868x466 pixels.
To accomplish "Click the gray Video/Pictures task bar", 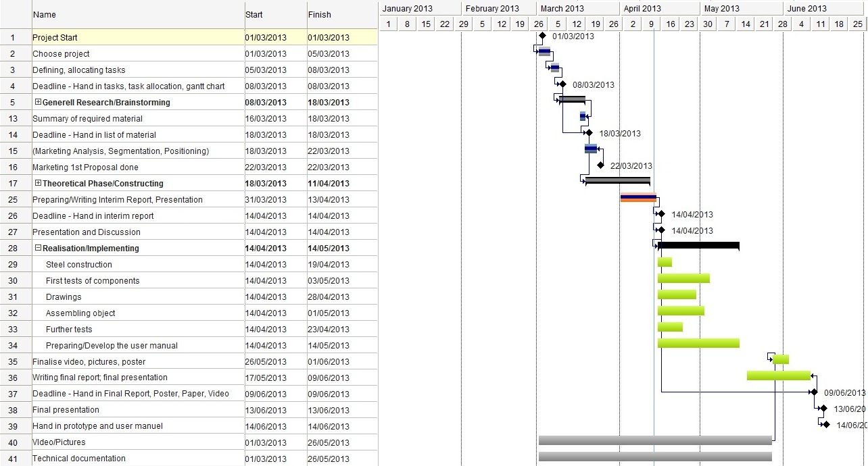I will 655,440.
